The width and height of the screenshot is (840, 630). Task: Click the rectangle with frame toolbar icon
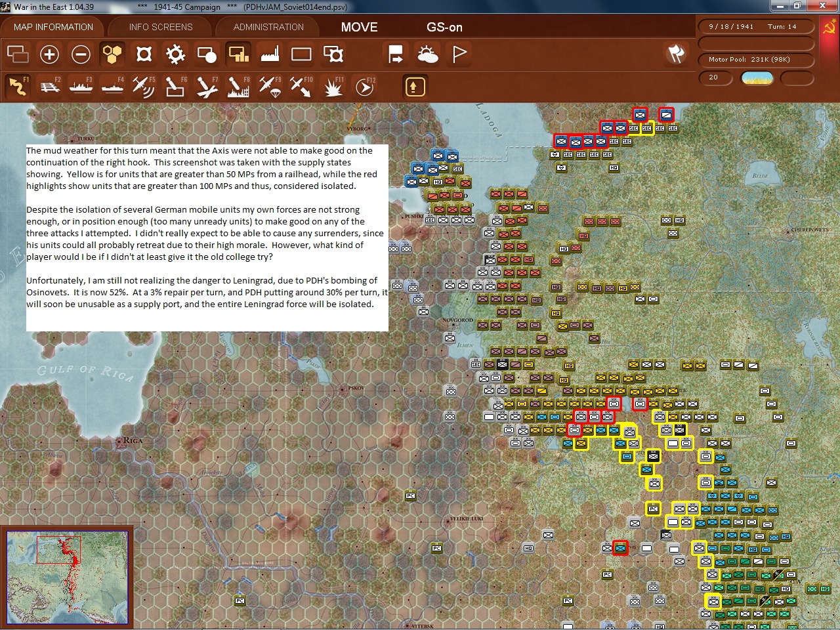point(333,54)
